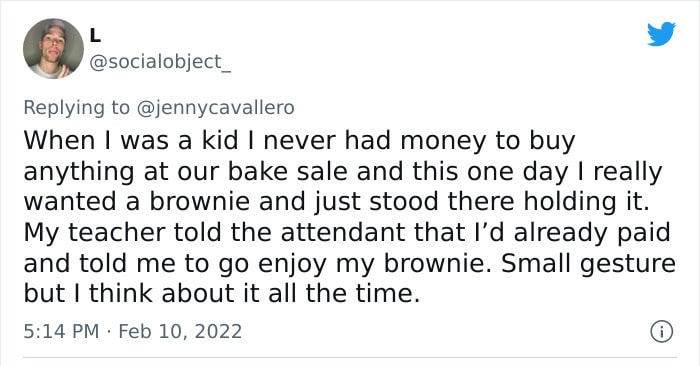This screenshot has height=366, width=700.
Task: Open the @socialobject_ handle
Action: (160, 62)
